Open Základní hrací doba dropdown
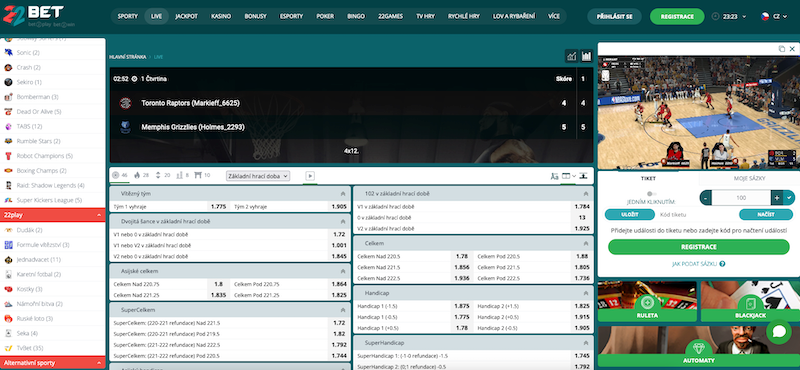 (x=258, y=176)
